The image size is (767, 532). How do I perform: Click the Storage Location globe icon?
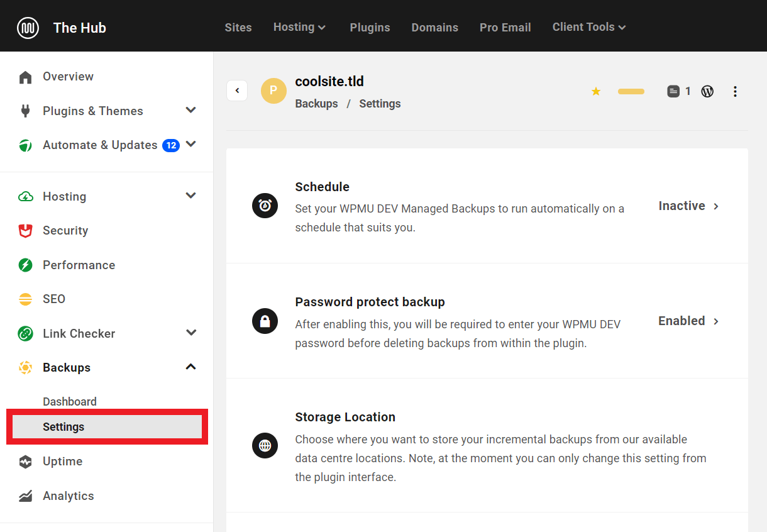[265, 446]
